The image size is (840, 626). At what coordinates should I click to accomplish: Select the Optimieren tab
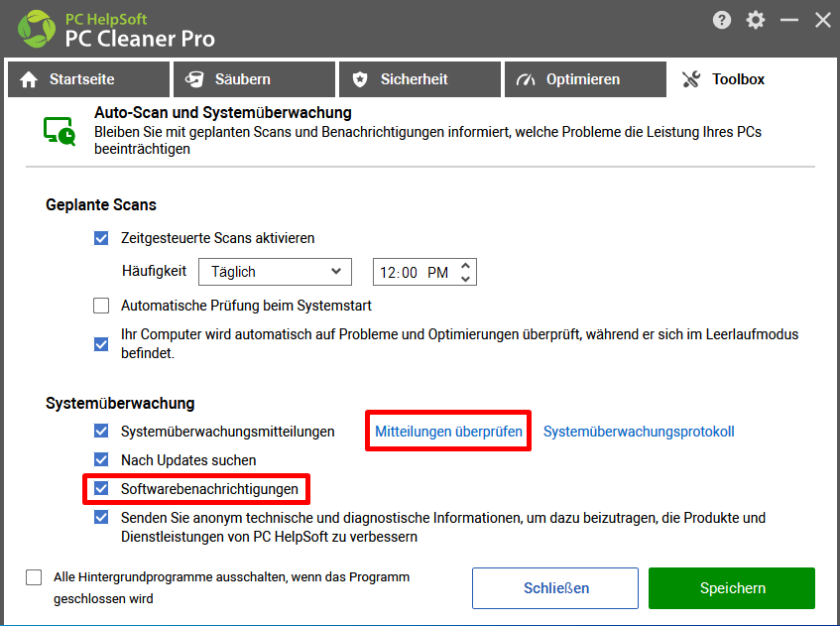[x=585, y=79]
